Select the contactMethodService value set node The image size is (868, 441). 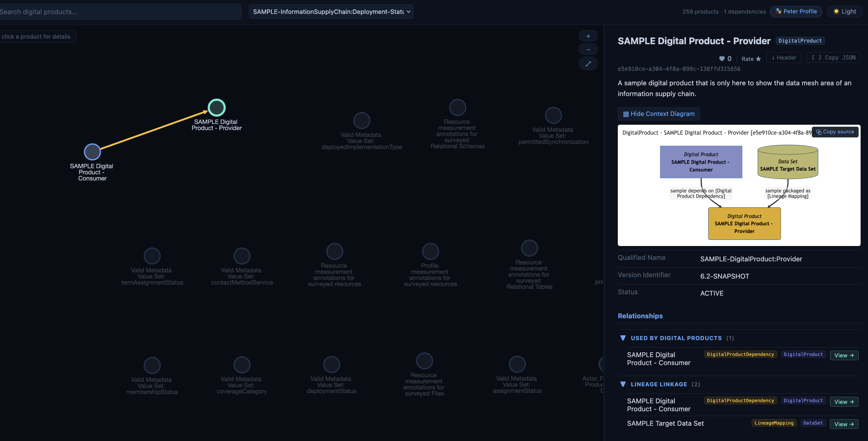pos(242,256)
